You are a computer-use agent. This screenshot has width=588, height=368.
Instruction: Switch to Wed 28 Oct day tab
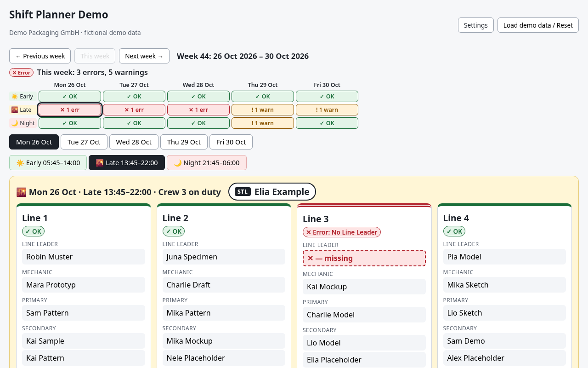134,142
